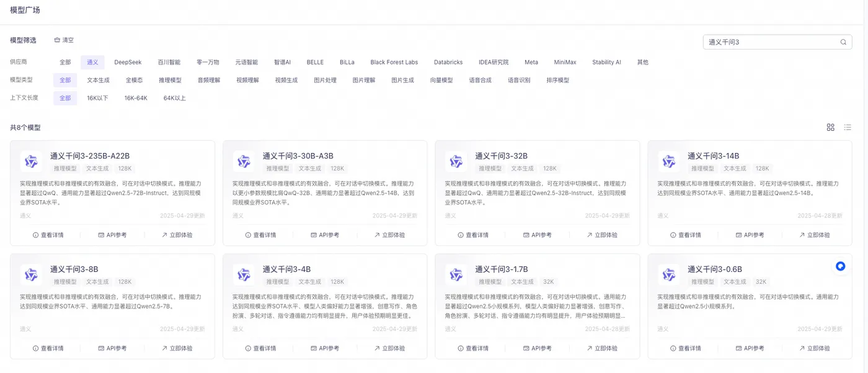Clear filters with 清空 button

64,40
